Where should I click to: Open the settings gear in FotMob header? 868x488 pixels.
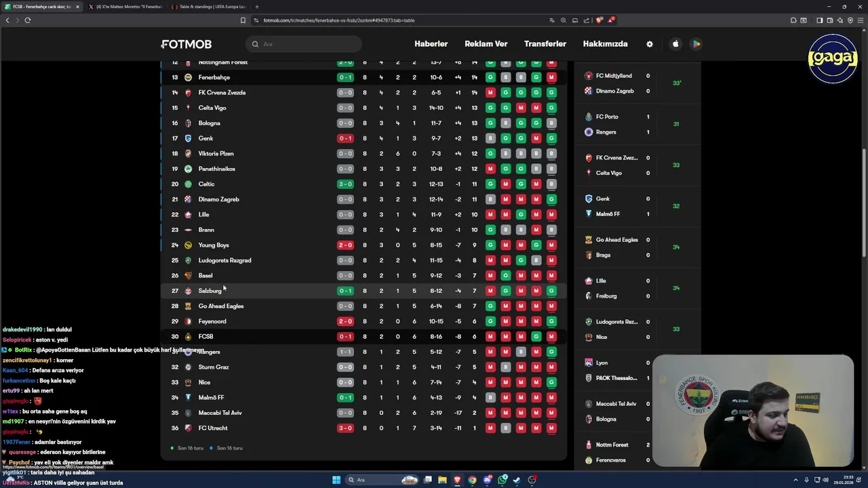[650, 44]
